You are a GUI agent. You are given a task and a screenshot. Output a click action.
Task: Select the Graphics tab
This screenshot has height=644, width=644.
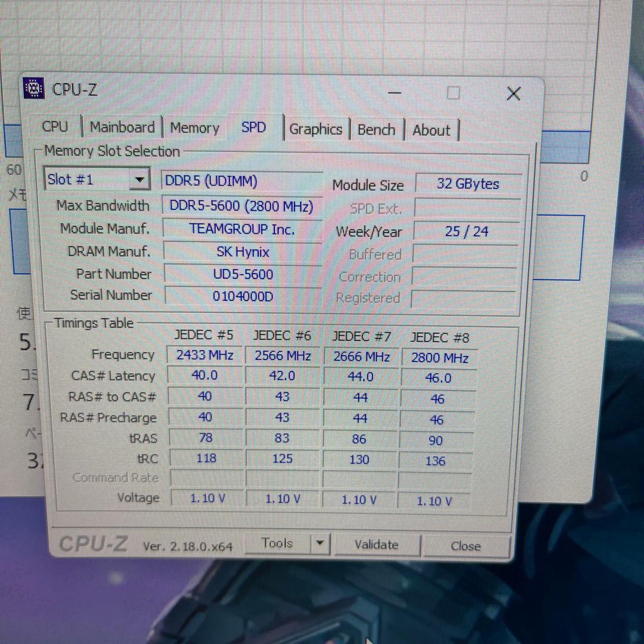point(315,129)
